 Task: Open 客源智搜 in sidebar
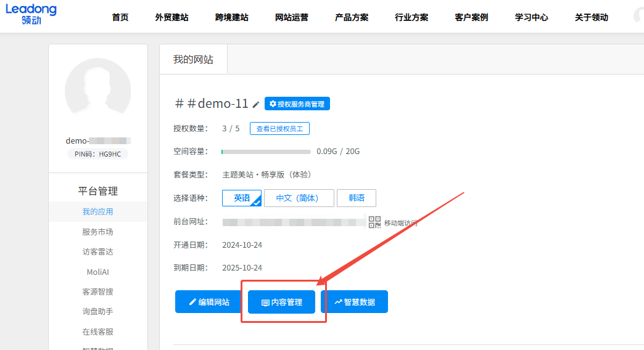[x=97, y=291]
